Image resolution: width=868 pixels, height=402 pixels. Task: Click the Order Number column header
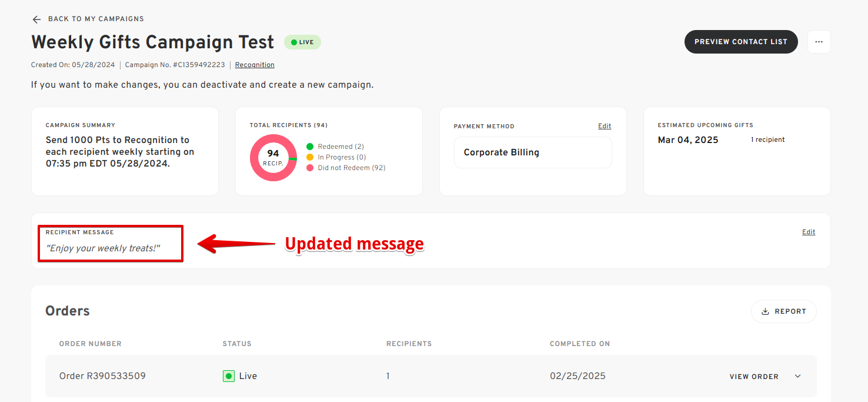pyautogui.click(x=91, y=344)
